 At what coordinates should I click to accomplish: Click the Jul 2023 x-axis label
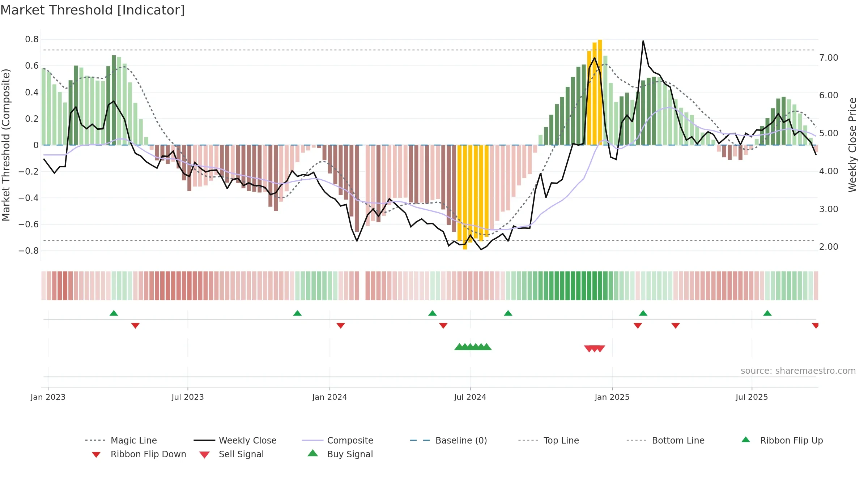click(188, 397)
